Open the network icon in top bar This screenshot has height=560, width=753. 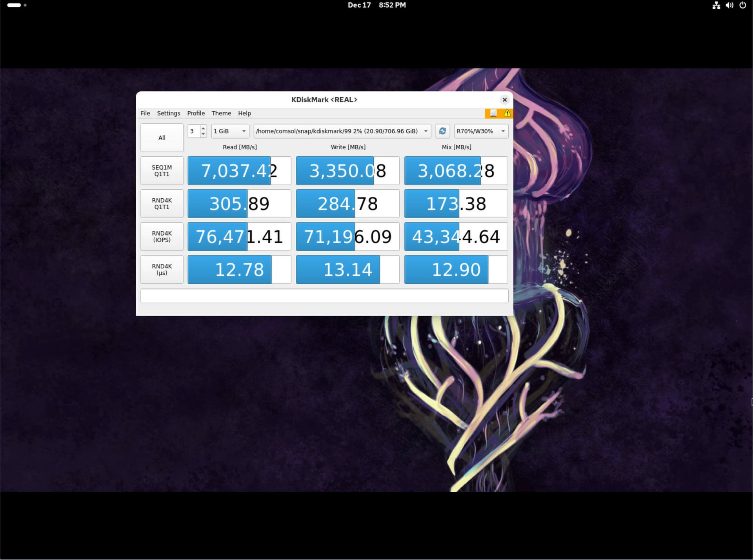click(716, 5)
